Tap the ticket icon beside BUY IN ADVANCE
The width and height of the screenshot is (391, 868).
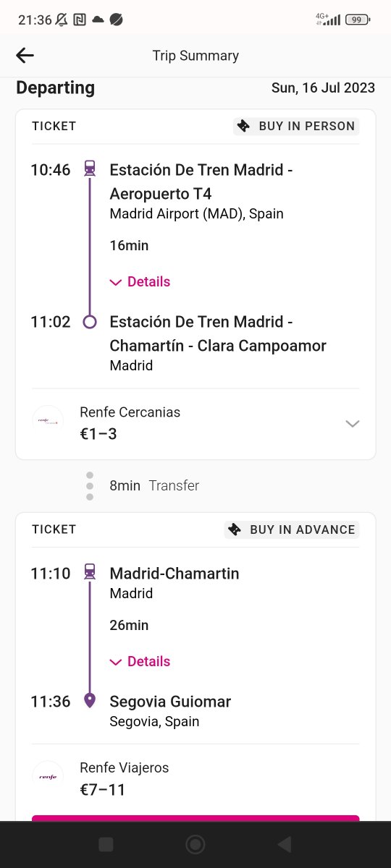(x=235, y=529)
